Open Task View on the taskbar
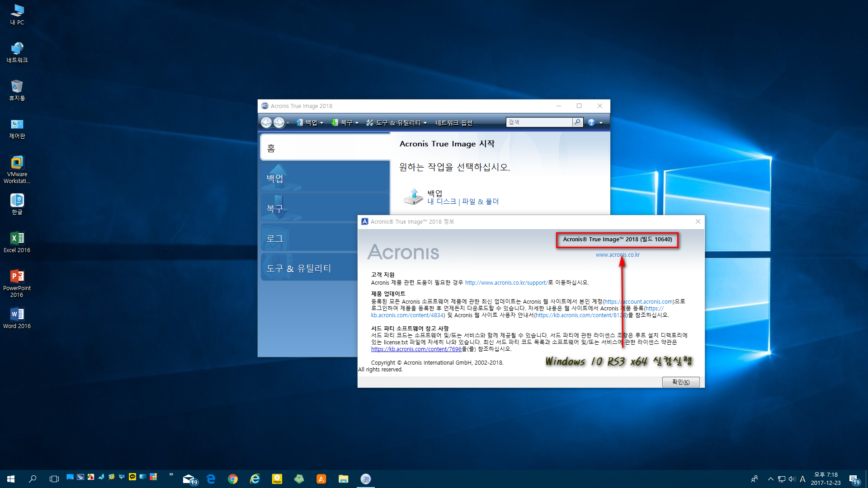868x488 pixels. [x=54, y=479]
